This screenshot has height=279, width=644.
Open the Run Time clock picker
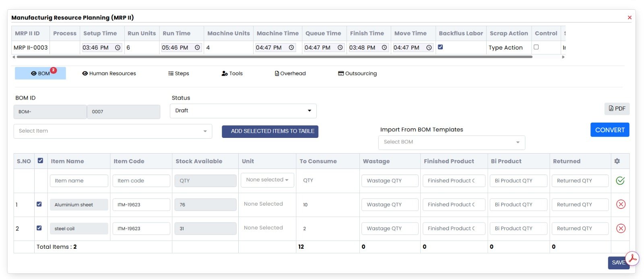(x=197, y=48)
